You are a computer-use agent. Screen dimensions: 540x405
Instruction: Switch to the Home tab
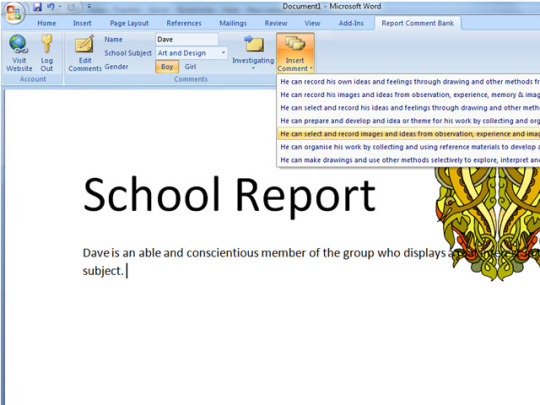pyautogui.click(x=46, y=23)
